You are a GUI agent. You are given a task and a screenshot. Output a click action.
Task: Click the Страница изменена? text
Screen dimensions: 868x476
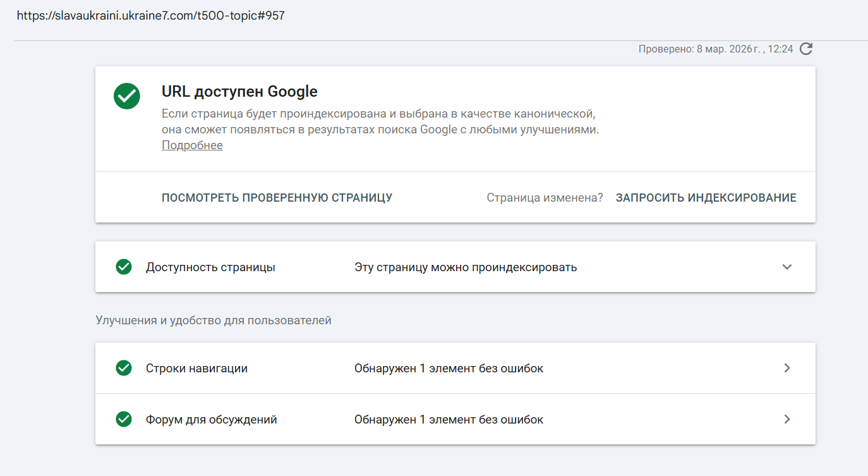pos(545,197)
